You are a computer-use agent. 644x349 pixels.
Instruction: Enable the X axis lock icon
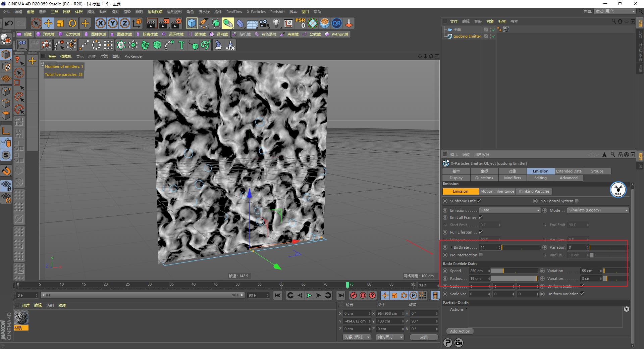(101, 23)
